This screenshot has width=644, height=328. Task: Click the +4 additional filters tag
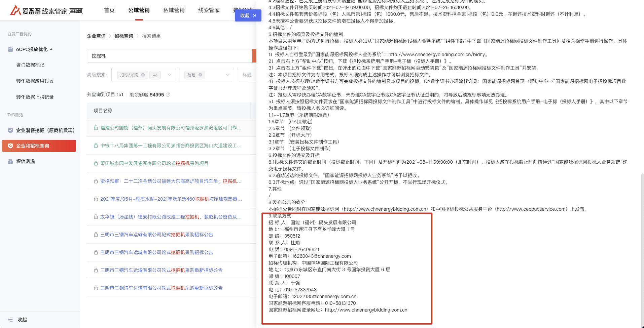(155, 75)
